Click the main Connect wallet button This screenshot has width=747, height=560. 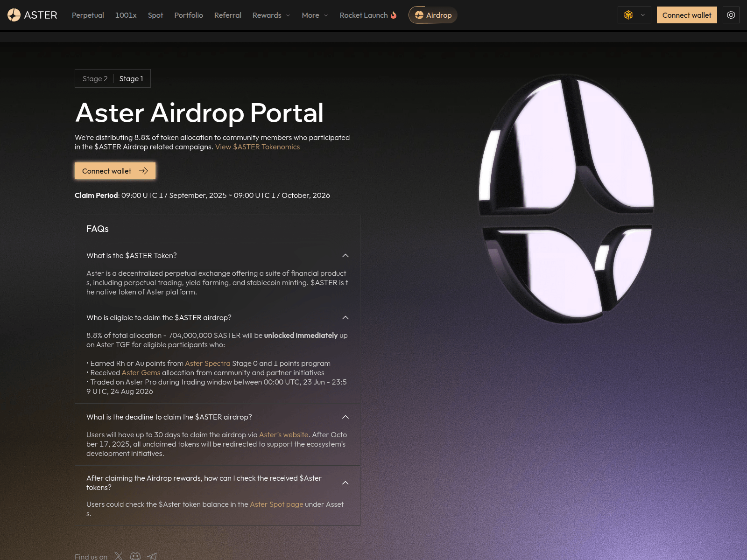[x=115, y=171]
